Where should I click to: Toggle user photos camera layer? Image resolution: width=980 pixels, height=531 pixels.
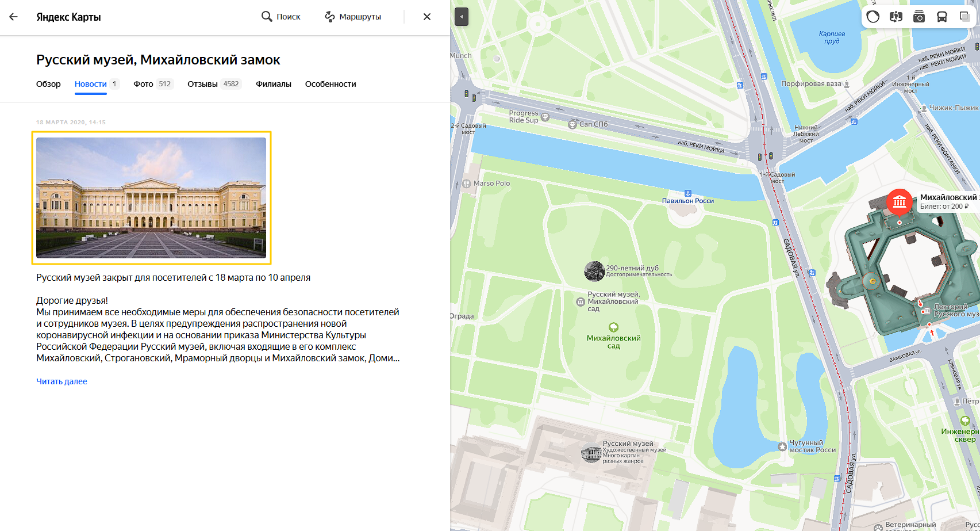pos(918,17)
